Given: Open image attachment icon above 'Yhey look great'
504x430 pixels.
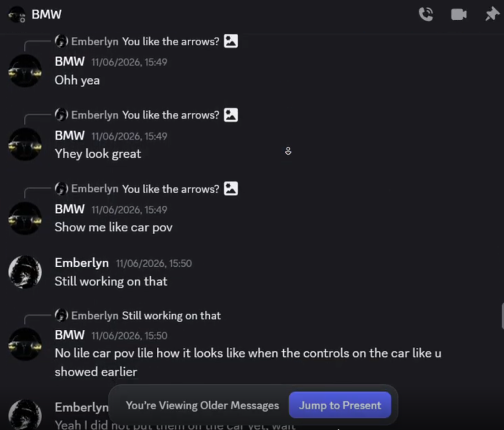Looking at the screenshot, I should point(231,115).
